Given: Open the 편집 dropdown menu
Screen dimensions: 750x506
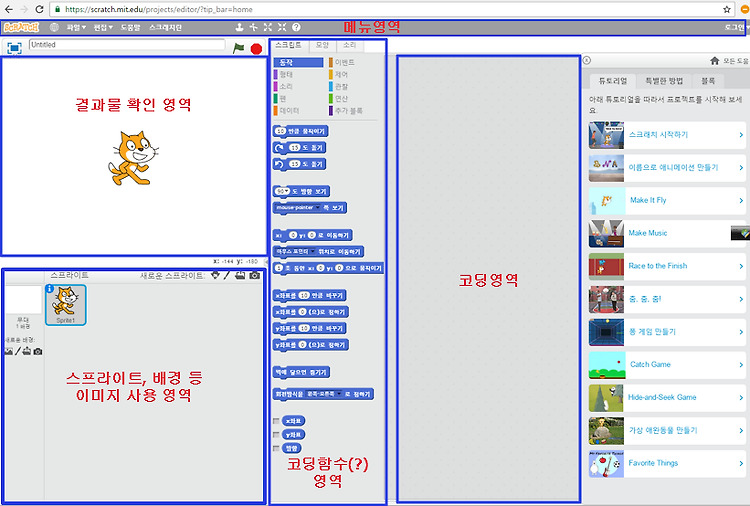Looking at the screenshot, I should click(103, 27).
